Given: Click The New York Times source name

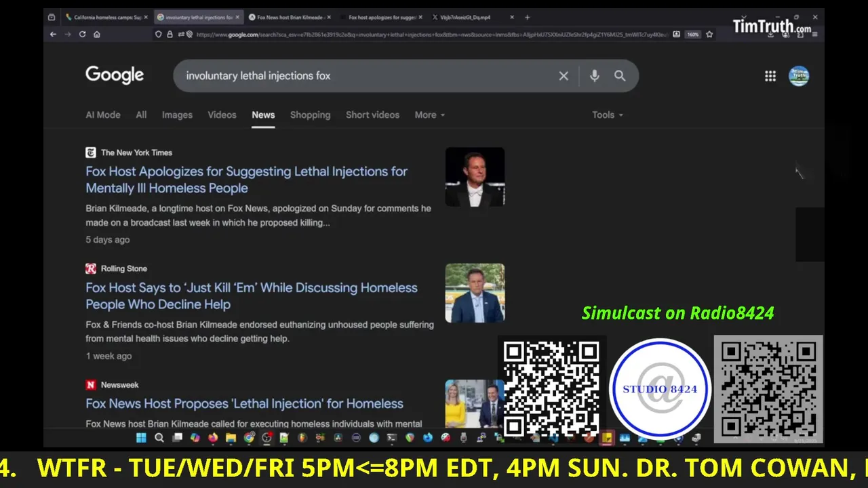Looking at the screenshot, I should [136, 152].
